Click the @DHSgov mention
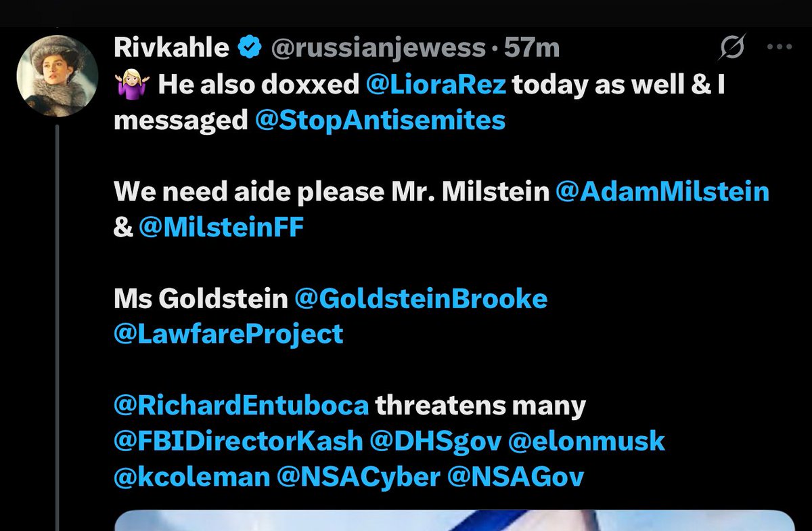This screenshot has height=531, width=812. [436, 441]
